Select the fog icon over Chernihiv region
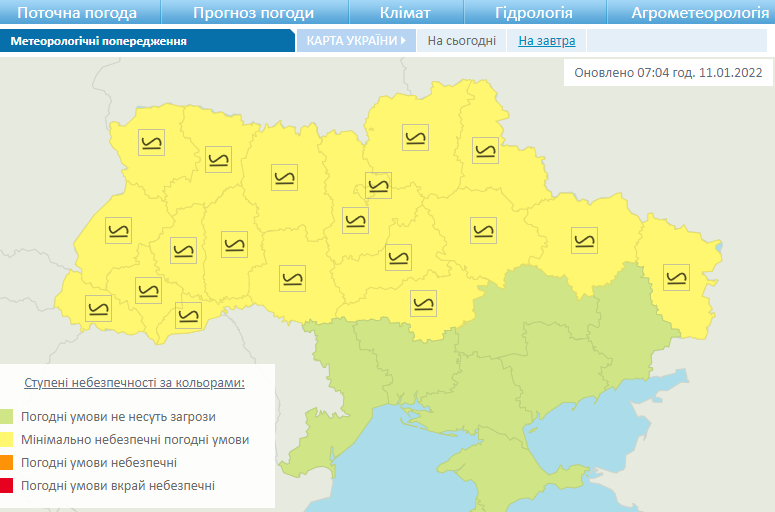775x512 pixels. 416,137
